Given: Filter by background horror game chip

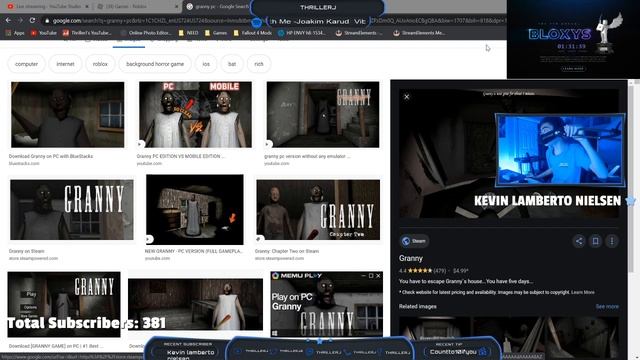Looking at the screenshot, I should click(155, 64).
